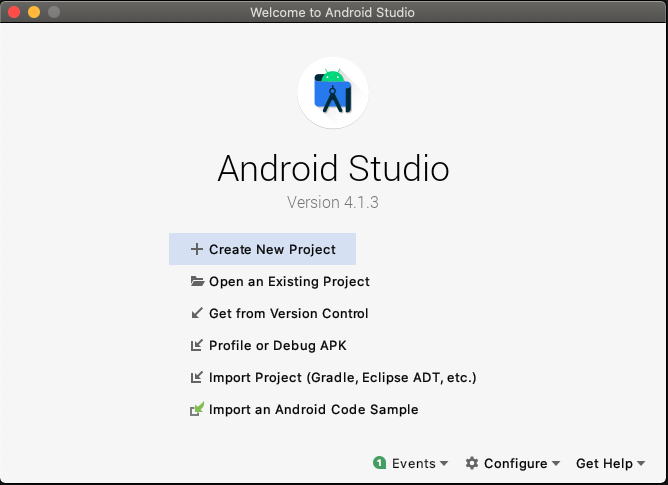This screenshot has height=485, width=668.
Task: Click the Android Studio logo
Action: pos(333,92)
